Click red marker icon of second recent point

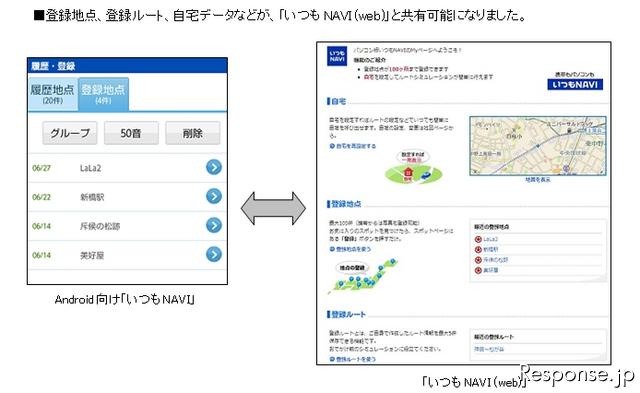(x=478, y=250)
